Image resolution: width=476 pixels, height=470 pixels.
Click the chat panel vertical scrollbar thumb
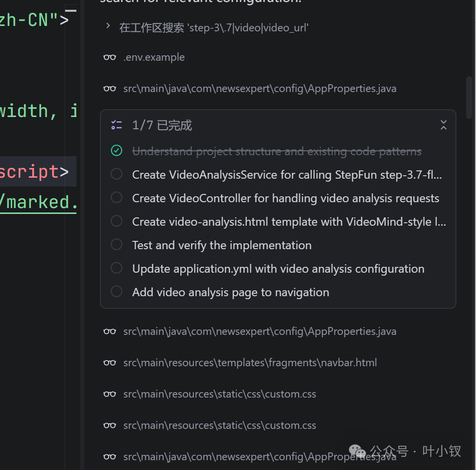[x=469, y=98]
